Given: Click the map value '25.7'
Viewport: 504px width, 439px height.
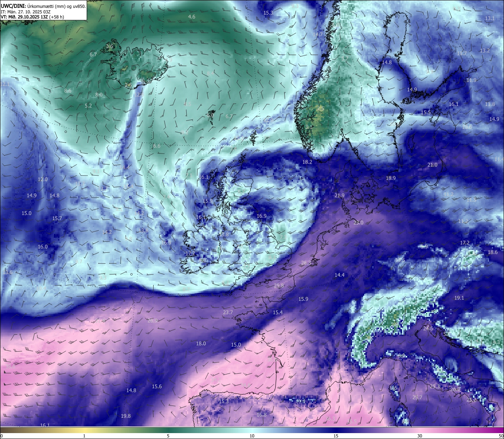Looking at the screenshot, I should pos(417,398).
